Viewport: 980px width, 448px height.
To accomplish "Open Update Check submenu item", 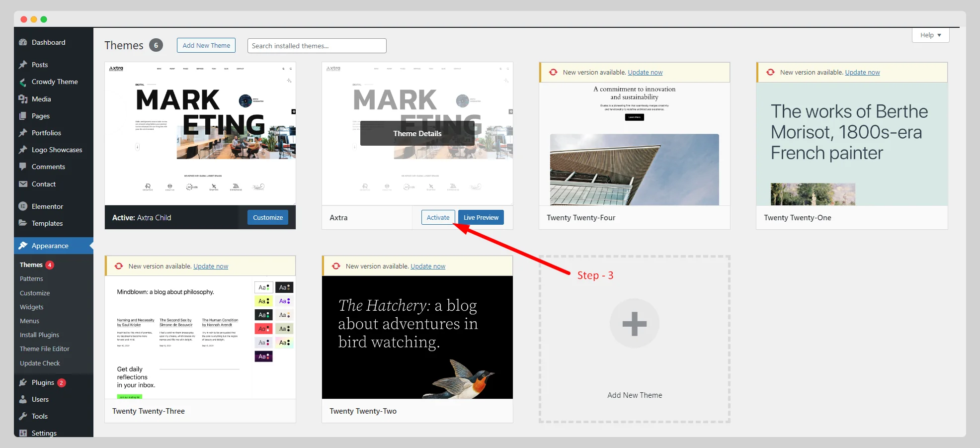I will (40, 363).
